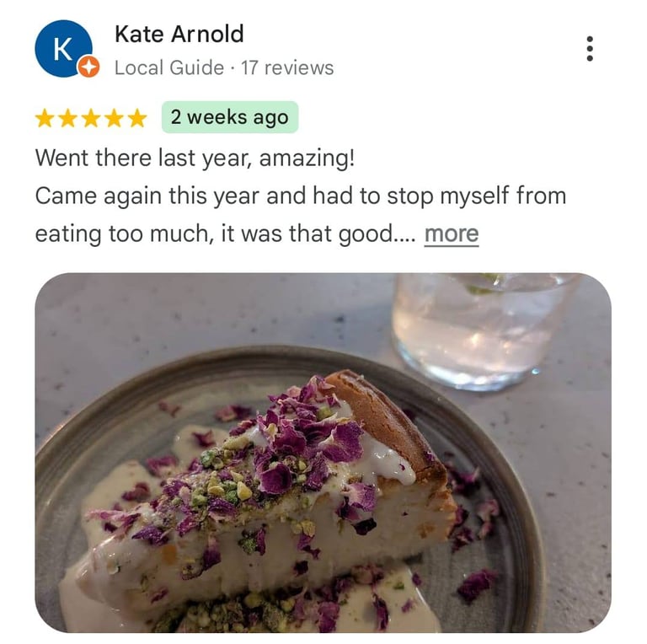This screenshot has height=644, width=647.
Task: View the reviewer's 17 reviews
Action: tap(287, 67)
